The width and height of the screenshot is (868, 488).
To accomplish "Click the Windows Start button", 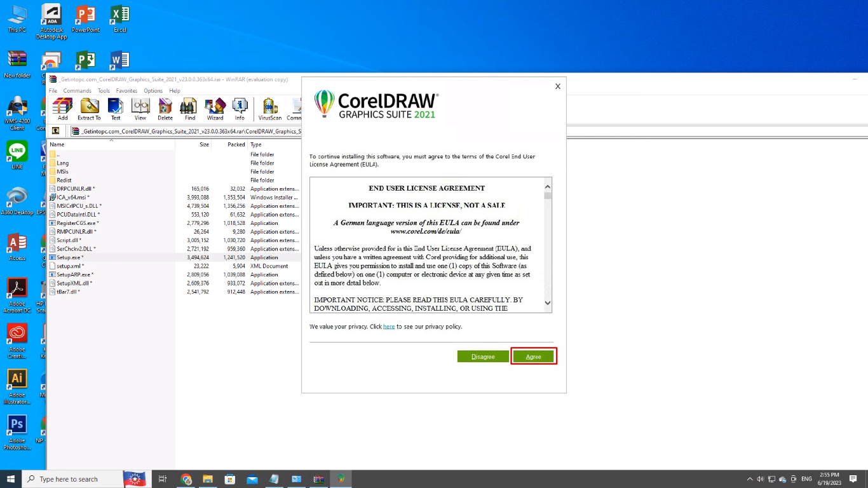I will [11, 479].
